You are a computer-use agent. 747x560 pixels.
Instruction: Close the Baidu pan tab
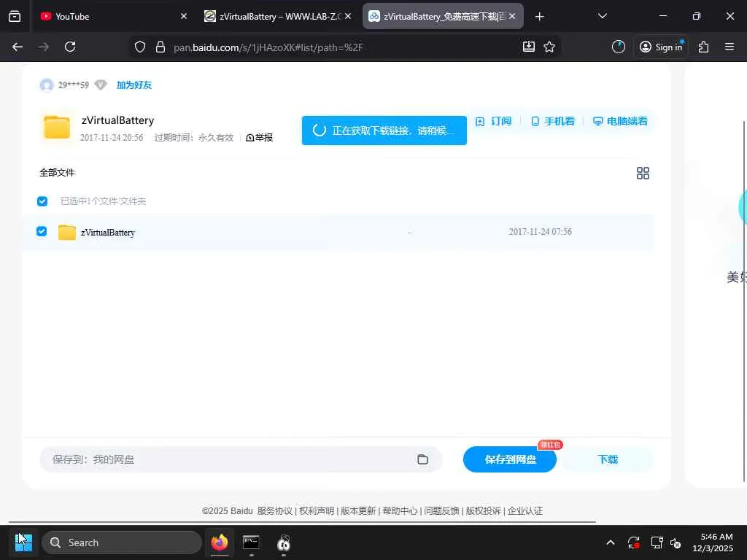click(x=512, y=16)
